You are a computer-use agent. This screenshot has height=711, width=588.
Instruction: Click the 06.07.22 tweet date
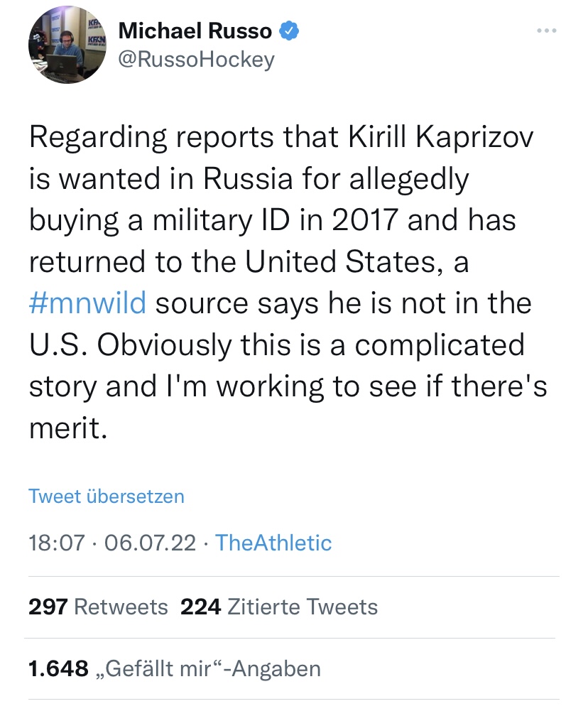pos(149,543)
